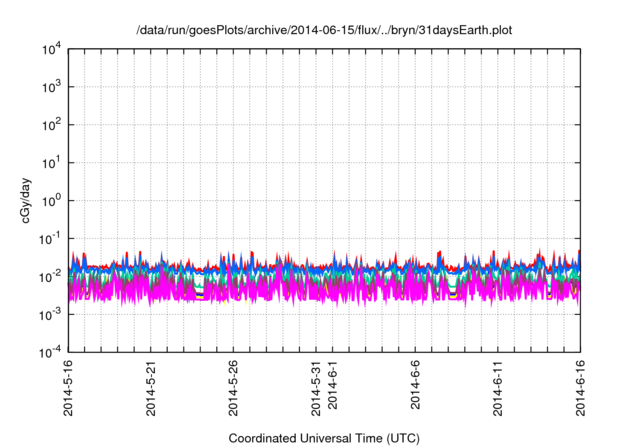
Task: Select the 2014-5-21 date tick label
Action: point(151,386)
